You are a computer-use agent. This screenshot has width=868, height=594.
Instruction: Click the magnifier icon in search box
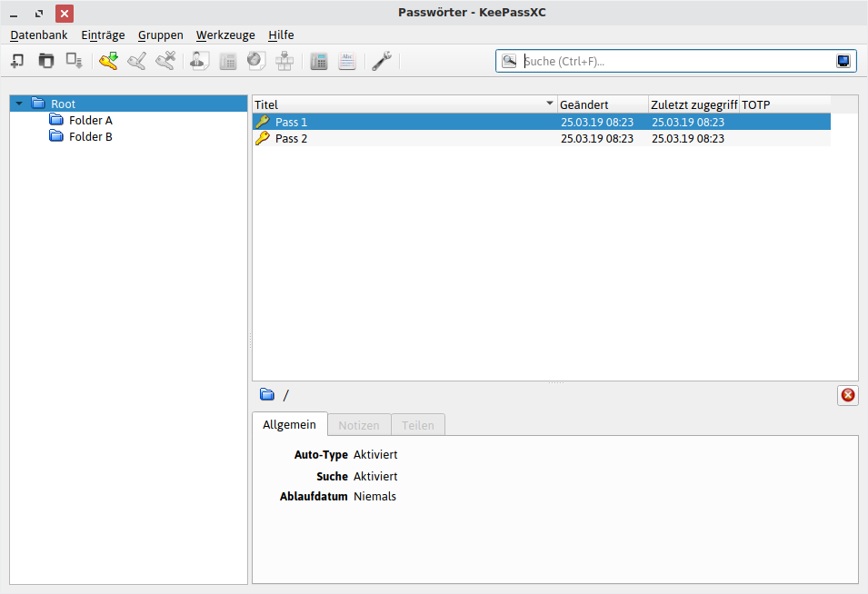pos(509,61)
